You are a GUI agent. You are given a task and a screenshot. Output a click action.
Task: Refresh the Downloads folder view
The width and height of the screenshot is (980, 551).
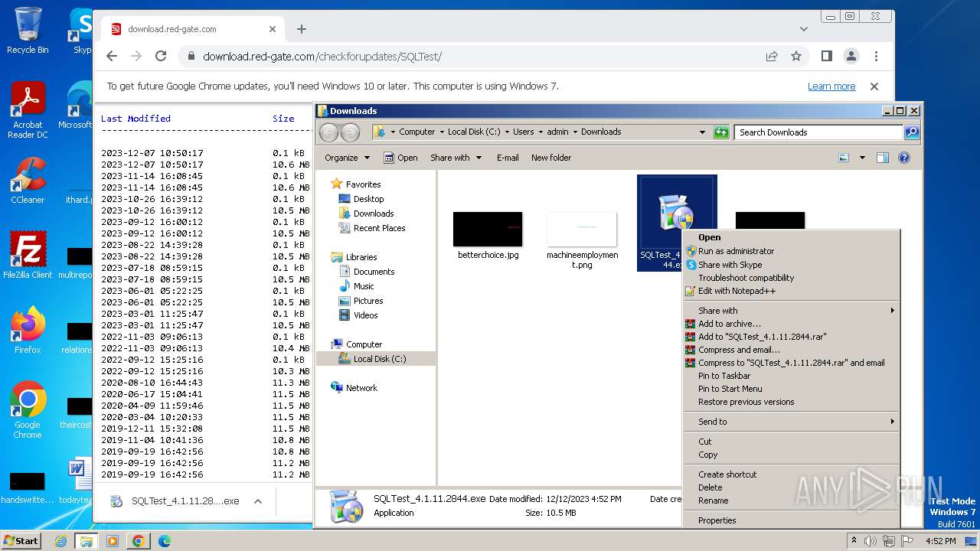coord(721,132)
